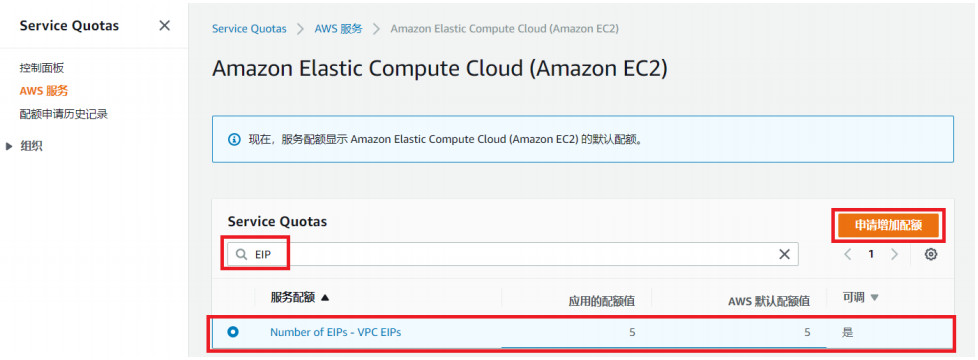Open Number of EIPs - VPC EIPs link
The image size is (978, 360).
(x=336, y=332)
